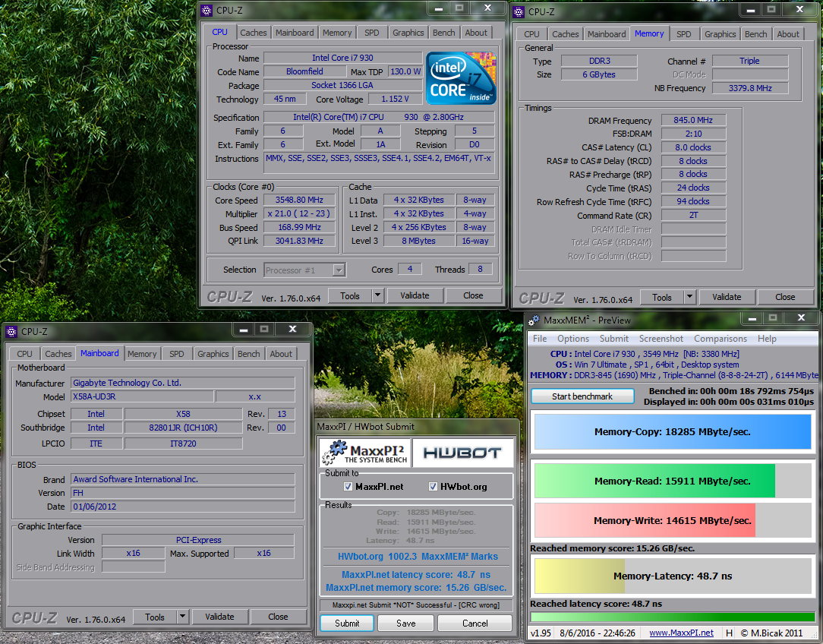Click Validate in Memory window
The height and width of the screenshot is (644, 823).
point(727,297)
